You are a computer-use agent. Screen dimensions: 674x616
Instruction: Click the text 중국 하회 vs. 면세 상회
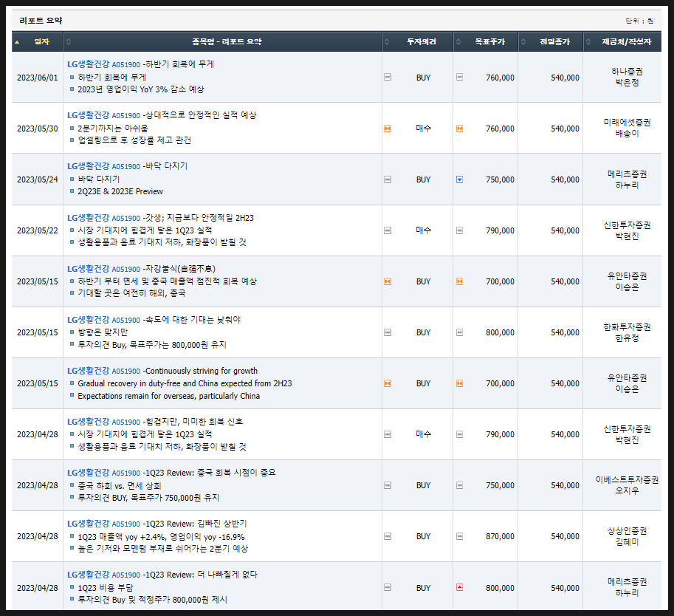(120, 486)
